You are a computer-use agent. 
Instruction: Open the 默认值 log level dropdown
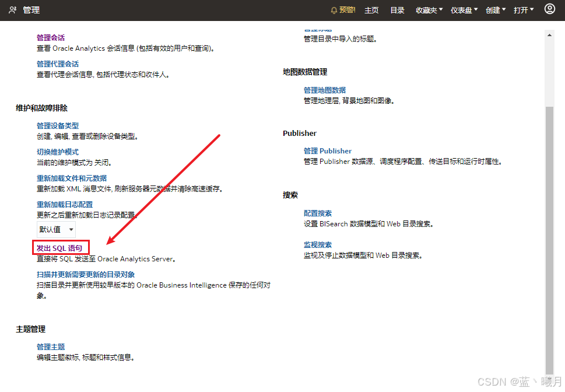(x=56, y=229)
